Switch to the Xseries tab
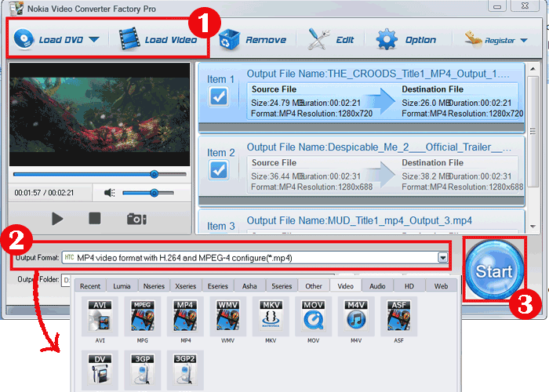This screenshot has height=392, width=549. pyautogui.click(x=186, y=286)
